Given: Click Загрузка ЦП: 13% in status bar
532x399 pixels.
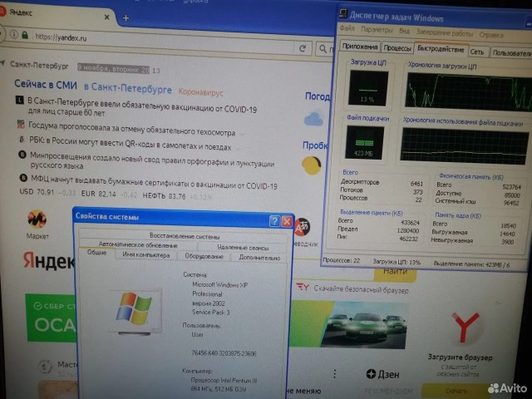Looking at the screenshot, I should pyautogui.click(x=397, y=262).
